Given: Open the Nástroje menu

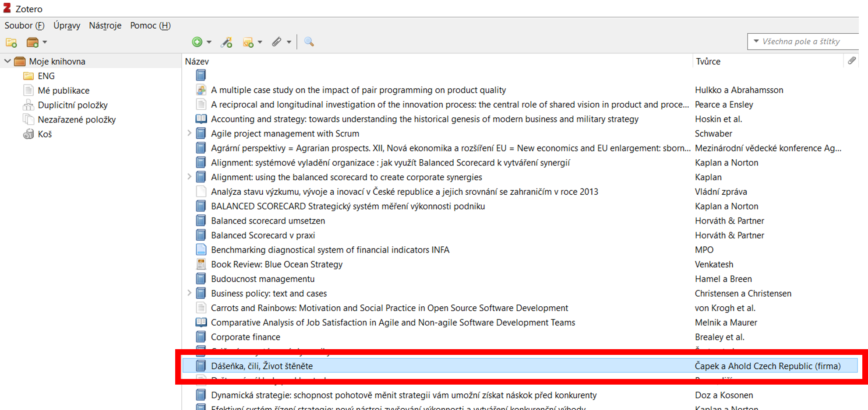Looking at the screenshot, I should click(105, 25).
